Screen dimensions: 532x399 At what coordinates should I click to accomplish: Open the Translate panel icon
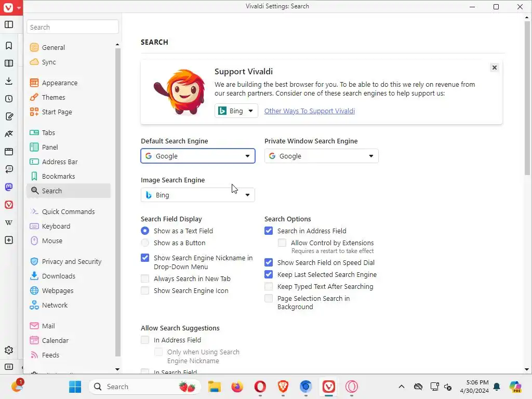9,134
